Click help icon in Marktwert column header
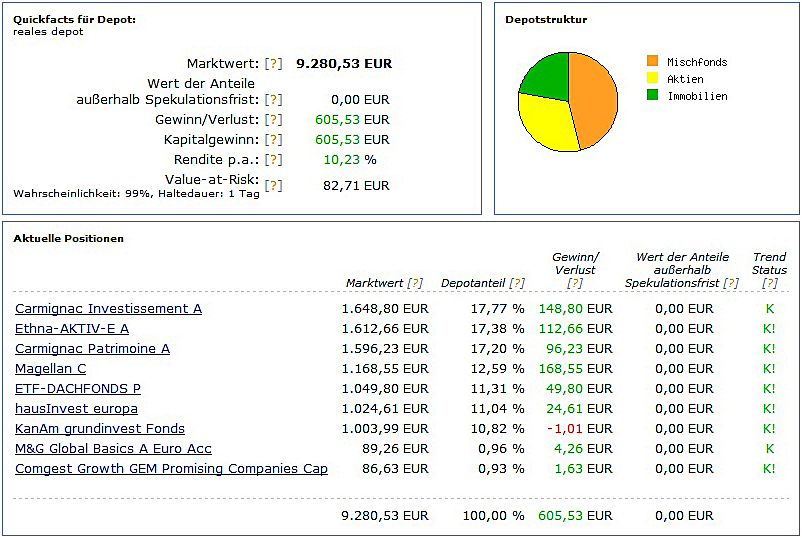802x537 pixels. tap(415, 284)
